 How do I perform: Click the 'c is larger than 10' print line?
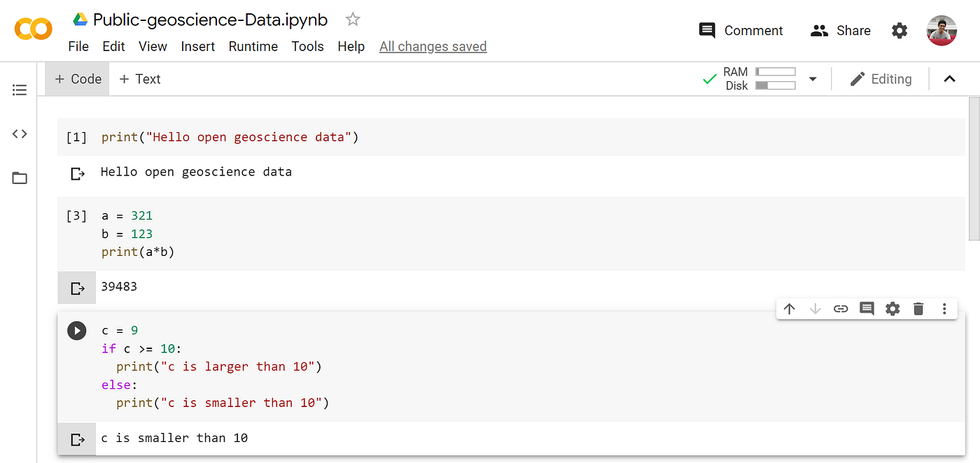[x=219, y=366]
